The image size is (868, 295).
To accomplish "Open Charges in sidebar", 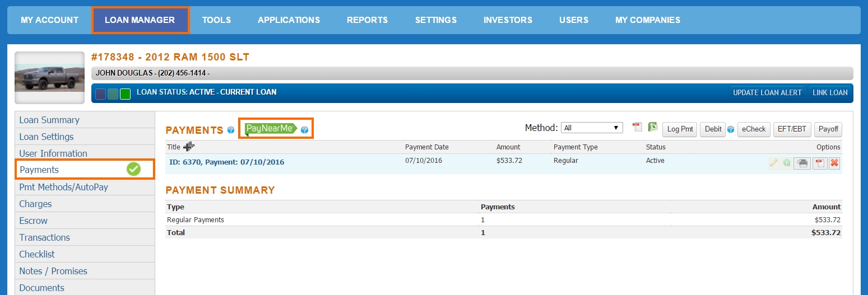I will (x=85, y=204).
